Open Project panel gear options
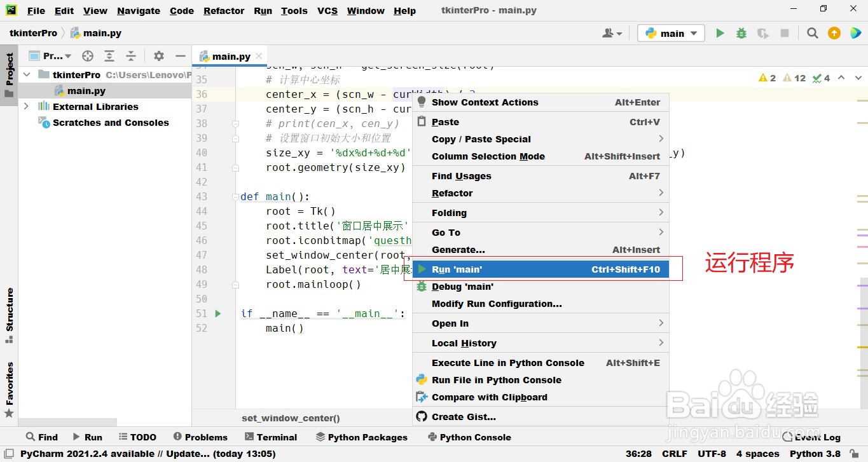Screen dimensions: 868x462 coord(159,56)
